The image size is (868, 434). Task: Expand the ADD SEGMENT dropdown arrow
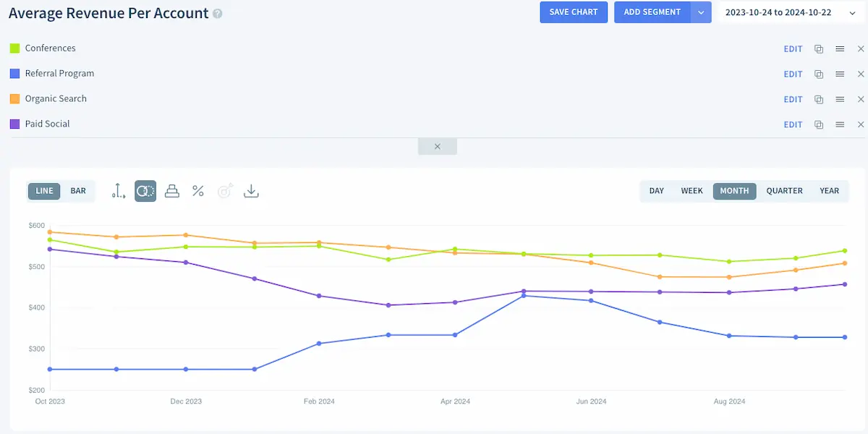(x=701, y=12)
